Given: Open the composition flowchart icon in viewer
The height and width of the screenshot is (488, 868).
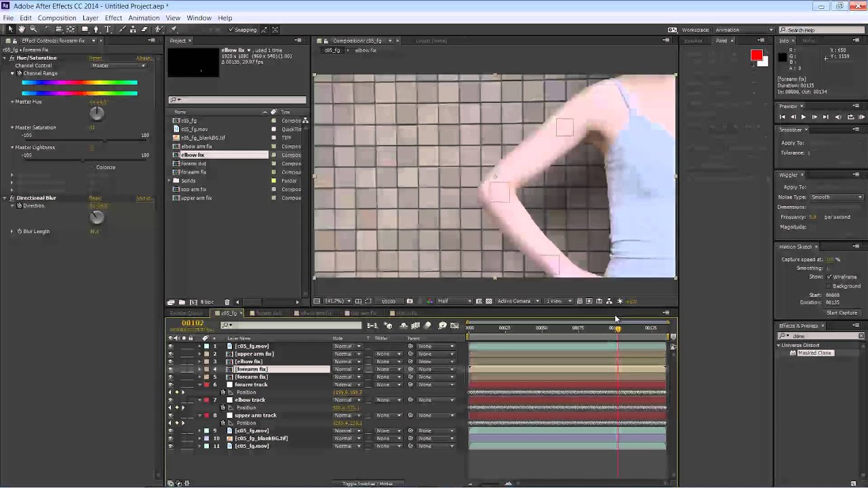Looking at the screenshot, I should (610, 301).
